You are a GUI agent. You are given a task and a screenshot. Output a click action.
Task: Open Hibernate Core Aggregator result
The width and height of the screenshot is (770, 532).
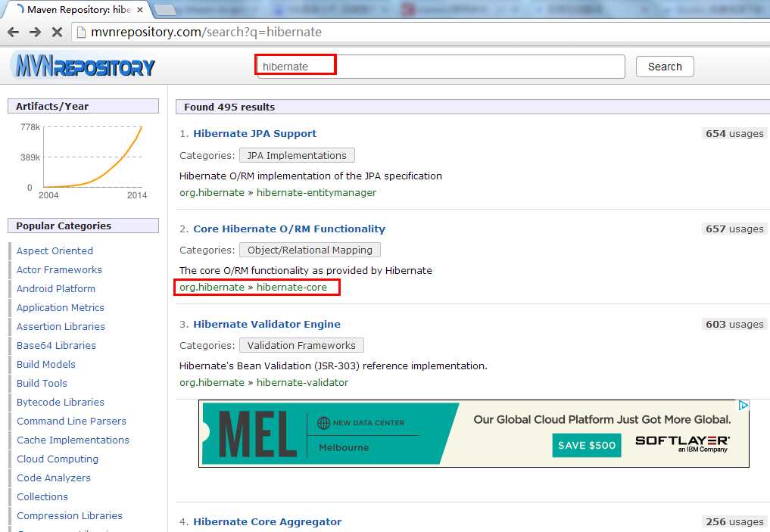pos(267,521)
